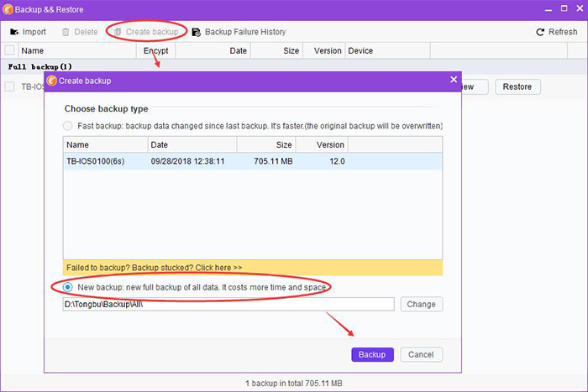Click the Refresh arrow icon

(x=540, y=32)
